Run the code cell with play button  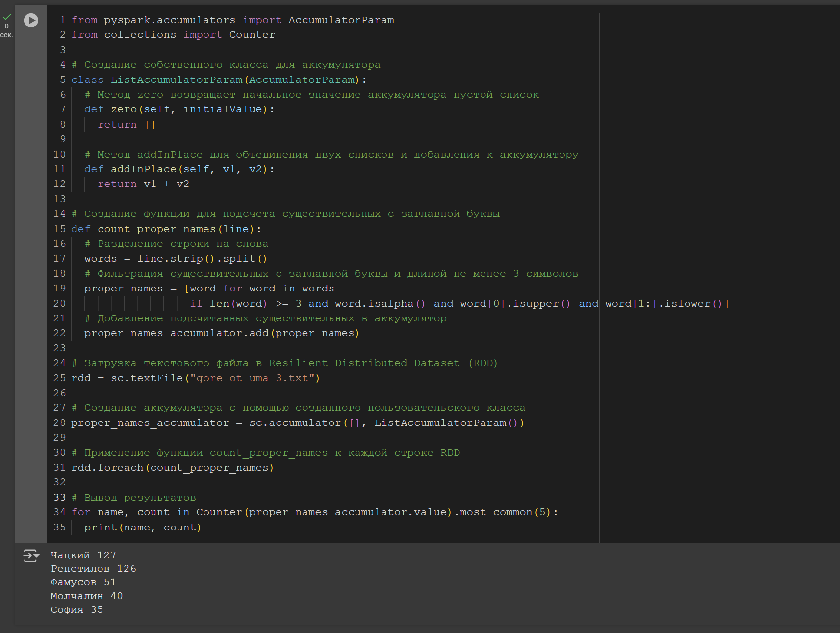(31, 20)
